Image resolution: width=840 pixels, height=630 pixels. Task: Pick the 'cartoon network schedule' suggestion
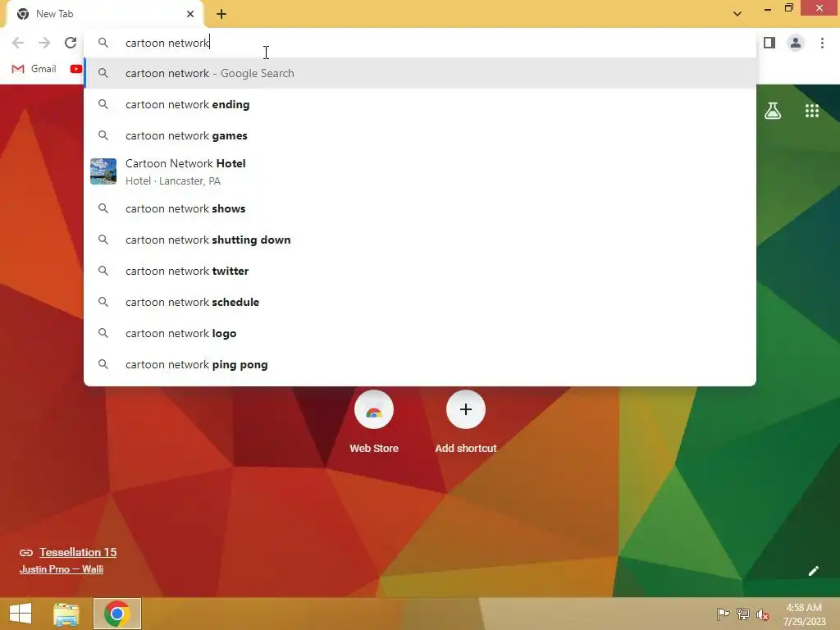tap(420, 302)
